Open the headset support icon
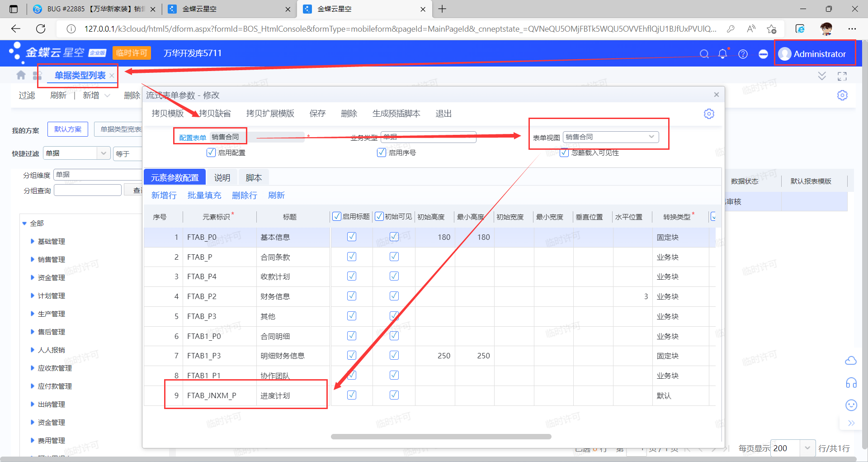868x462 pixels. [851, 383]
